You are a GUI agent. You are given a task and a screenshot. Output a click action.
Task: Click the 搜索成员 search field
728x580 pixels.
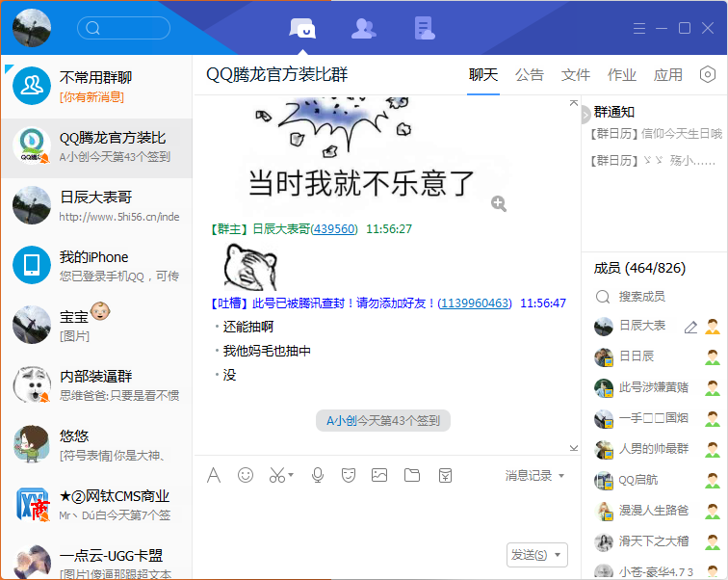pos(642,297)
